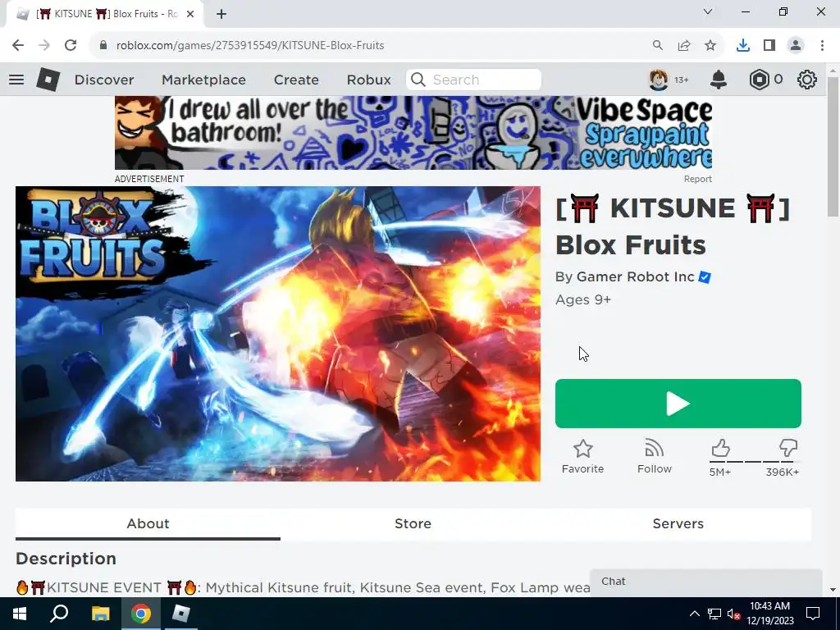Open the Windows notification center

813,614
